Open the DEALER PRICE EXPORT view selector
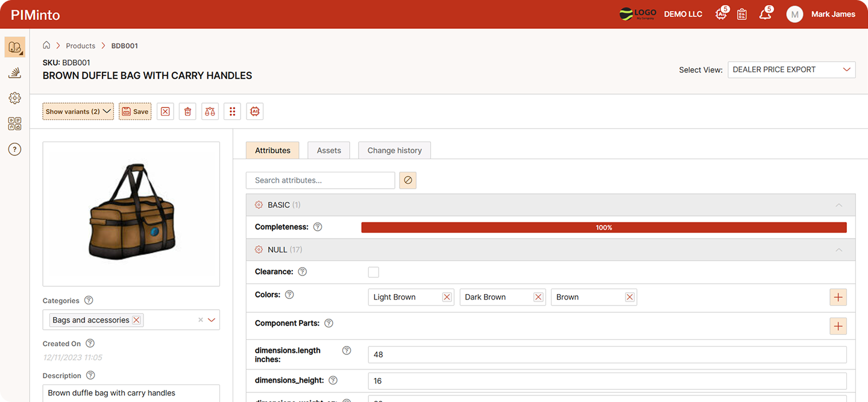The width and height of the screenshot is (868, 402). (791, 69)
